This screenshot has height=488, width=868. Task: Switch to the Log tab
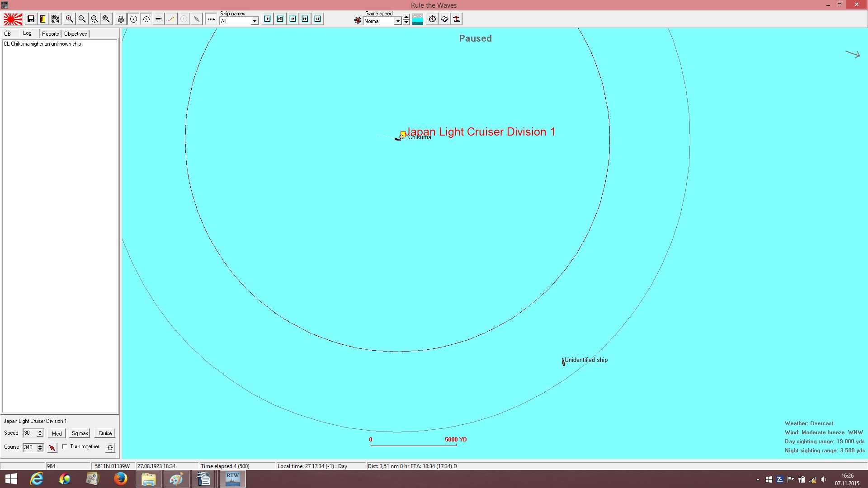28,33
